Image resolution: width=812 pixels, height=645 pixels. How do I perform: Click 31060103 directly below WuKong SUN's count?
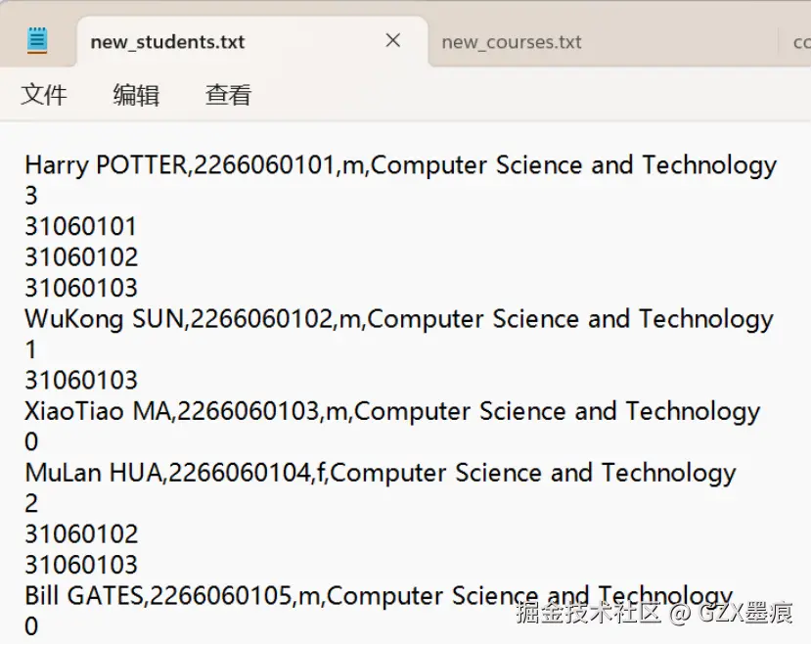click(81, 381)
